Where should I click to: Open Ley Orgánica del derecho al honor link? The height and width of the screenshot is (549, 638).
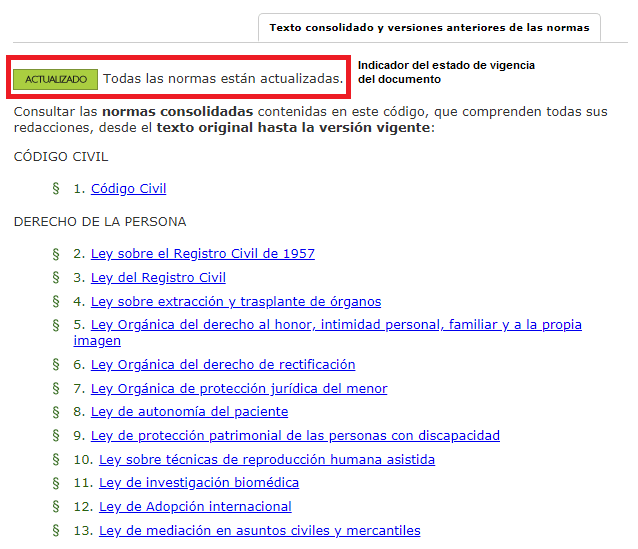click(335, 325)
